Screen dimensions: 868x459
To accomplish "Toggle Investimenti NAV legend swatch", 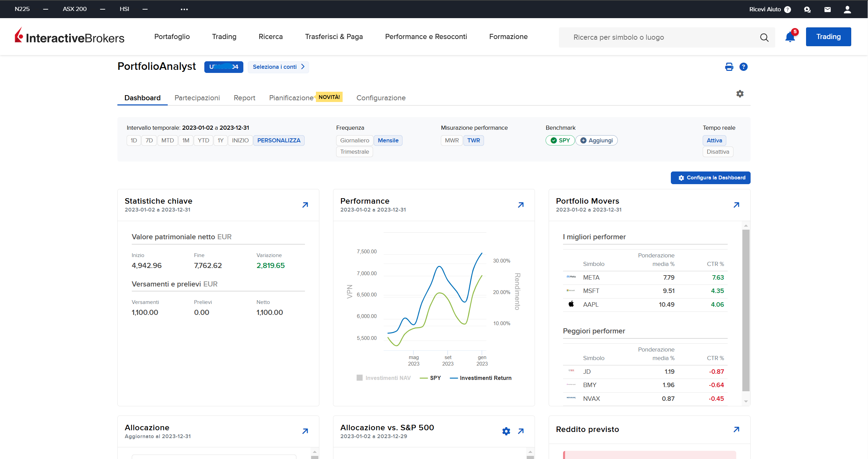I will click(359, 378).
